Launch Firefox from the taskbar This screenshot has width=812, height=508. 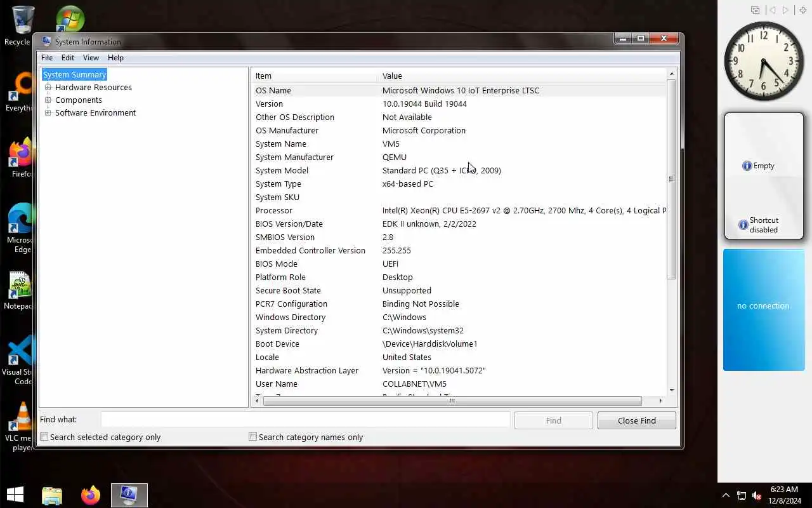pos(91,495)
